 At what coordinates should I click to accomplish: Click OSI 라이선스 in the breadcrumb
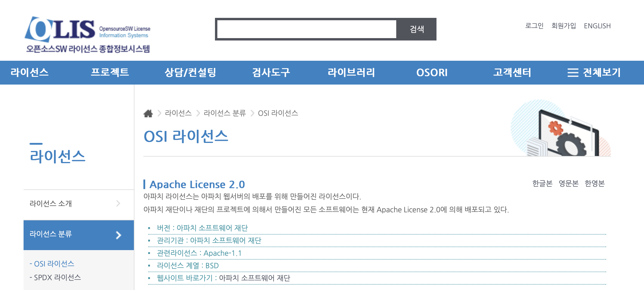tap(278, 113)
